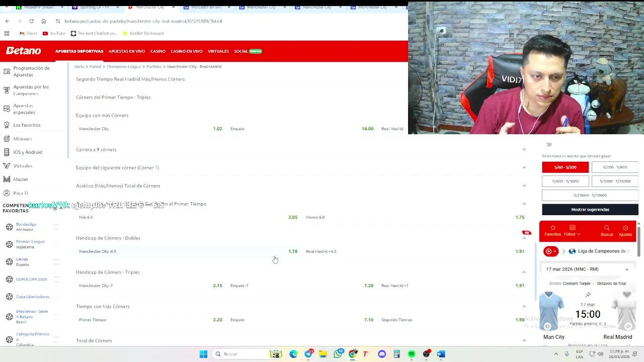Screen dimensions: 644x362
Task: Open Casino en Vivo menu item
Action: click(186, 51)
